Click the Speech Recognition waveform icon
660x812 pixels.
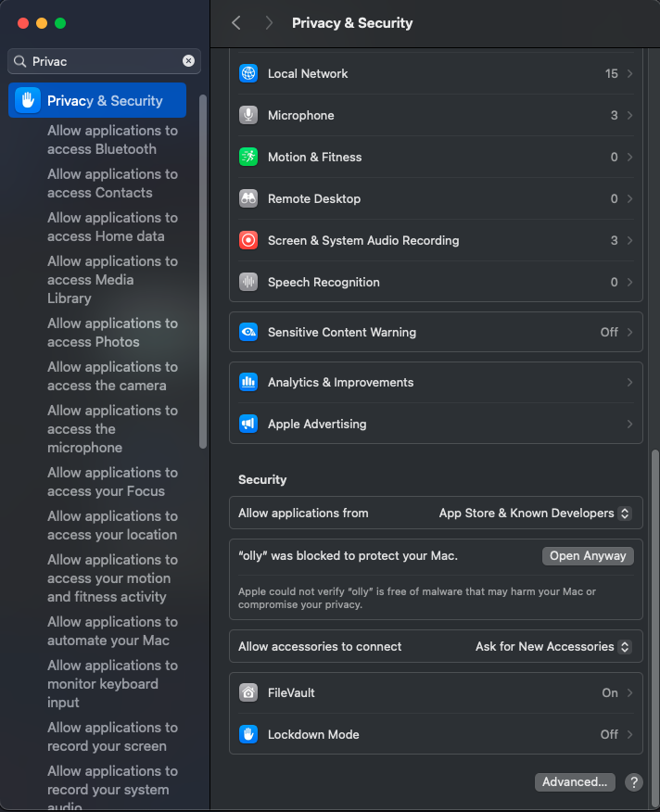point(248,282)
